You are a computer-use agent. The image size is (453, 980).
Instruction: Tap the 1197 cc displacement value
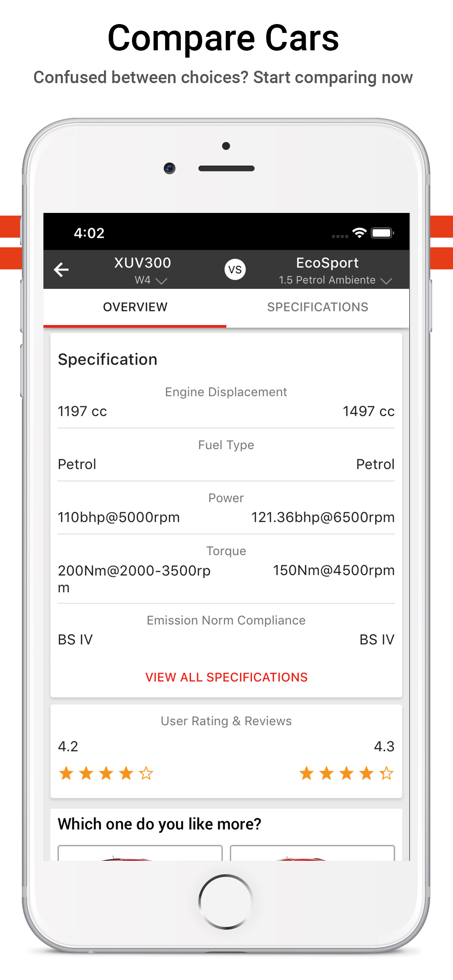click(82, 411)
